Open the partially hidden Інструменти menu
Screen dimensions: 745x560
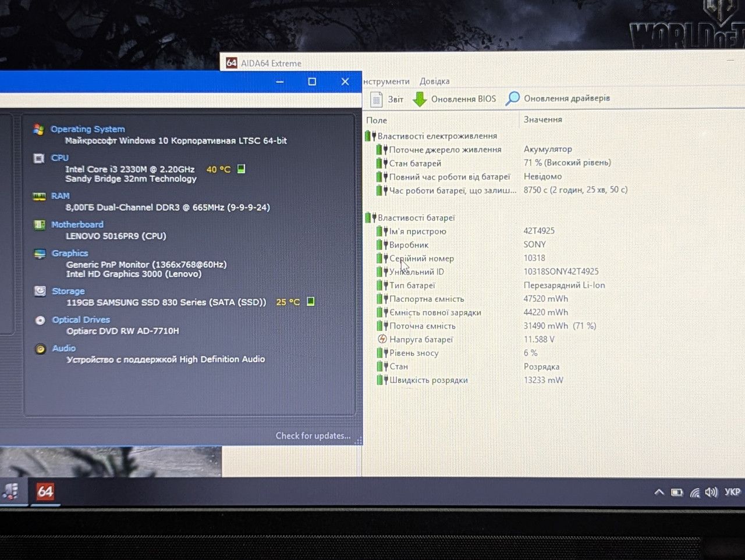click(386, 81)
